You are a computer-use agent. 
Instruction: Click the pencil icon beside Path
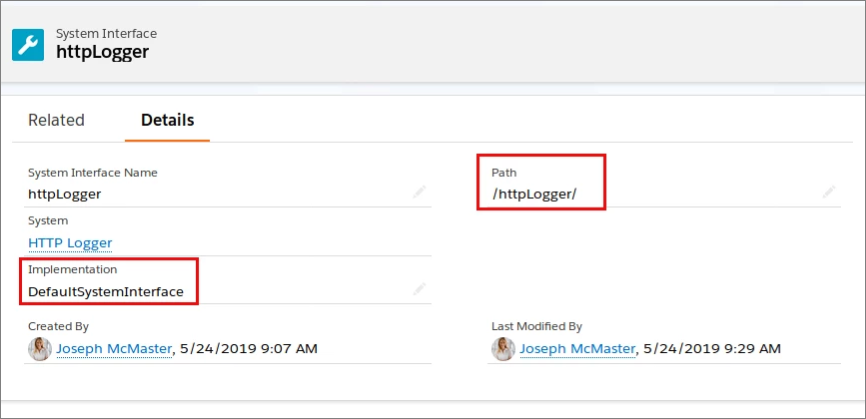[829, 192]
